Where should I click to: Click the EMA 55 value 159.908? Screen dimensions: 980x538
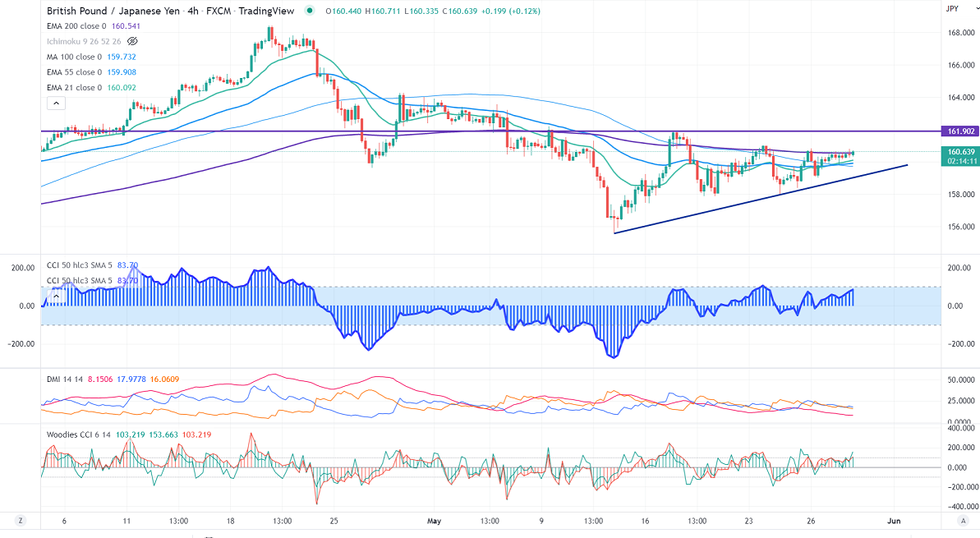(x=122, y=72)
